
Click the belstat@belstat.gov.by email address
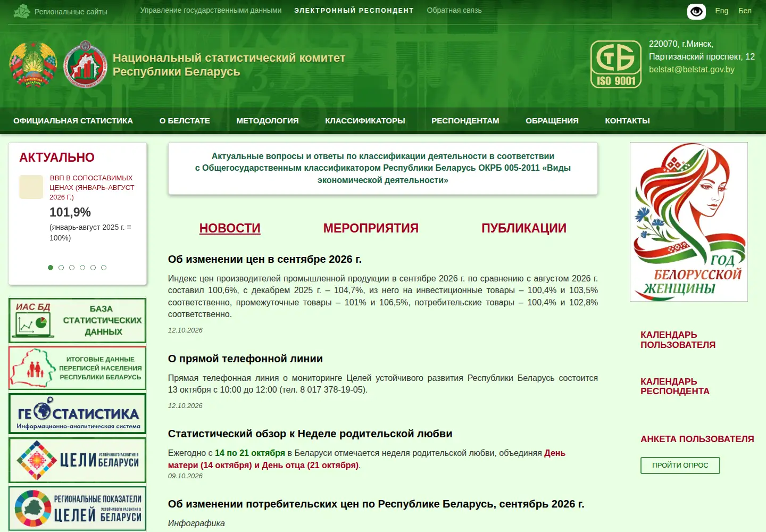692,69
